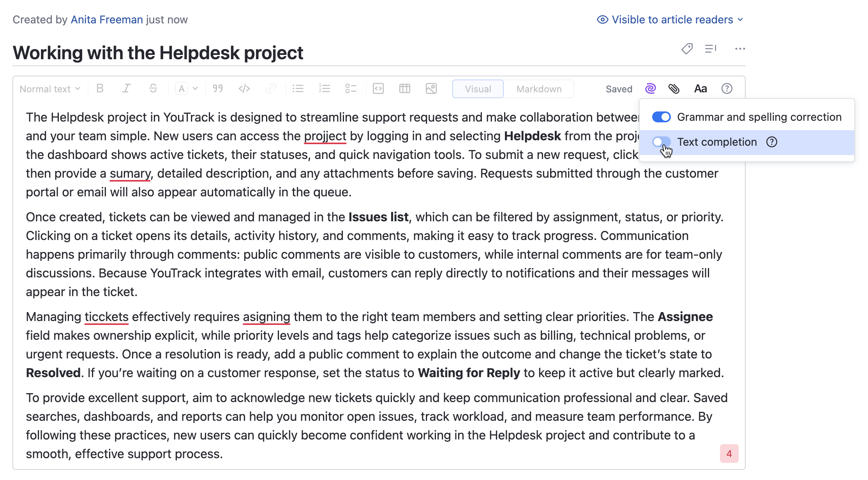This screenshot has height=480, width=868.
Task: Enable the Text completion toggle
Action: point(661,142)
